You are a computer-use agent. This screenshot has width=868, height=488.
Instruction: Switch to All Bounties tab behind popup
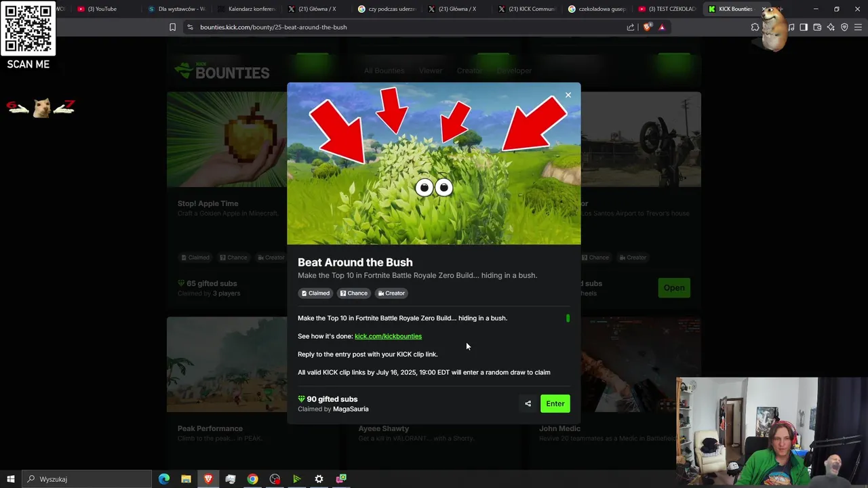[384, 70]
